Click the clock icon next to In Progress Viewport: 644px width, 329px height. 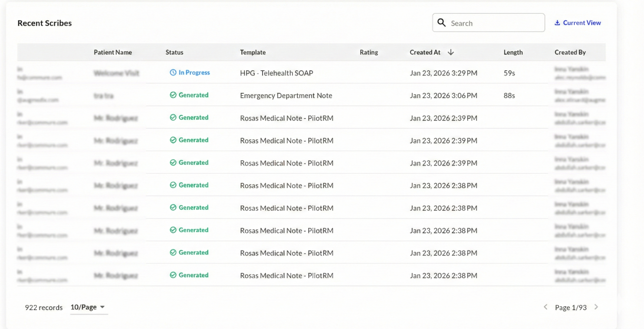(173, 72)
